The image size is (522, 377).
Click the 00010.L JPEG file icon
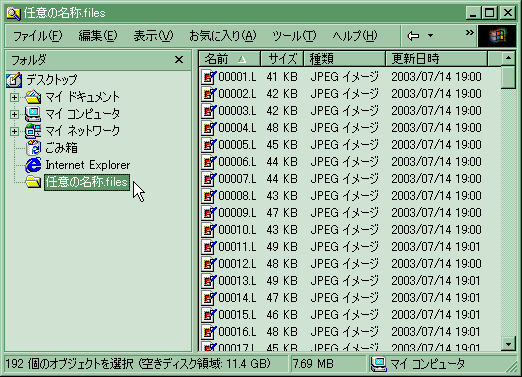(209, 230)
